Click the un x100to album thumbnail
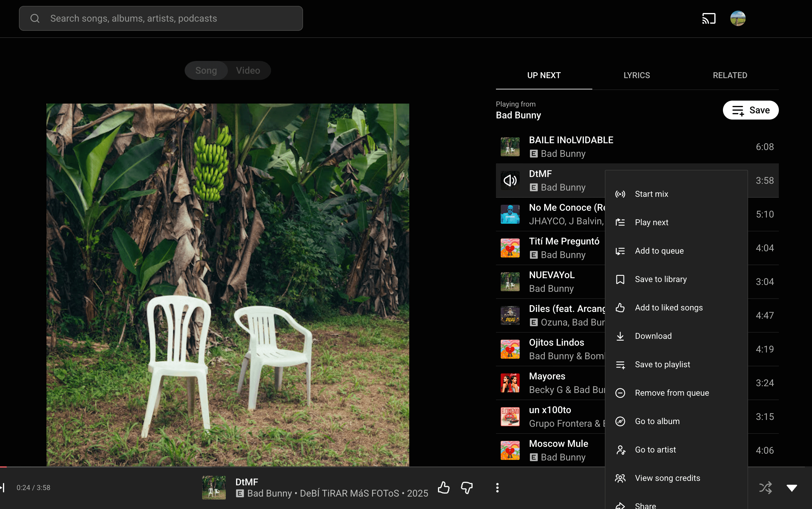812x509 pixels. pos(510,416)
